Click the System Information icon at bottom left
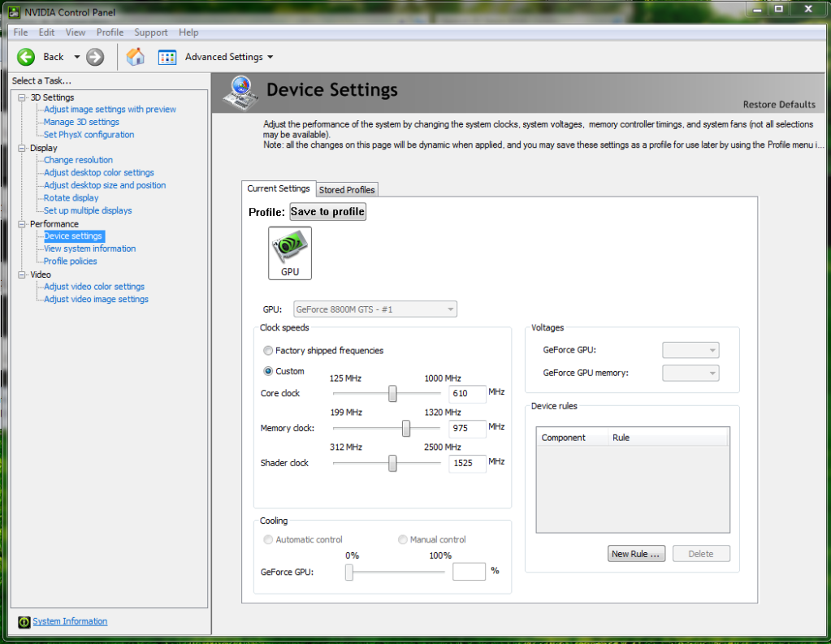Screen dimensions: 831x644 click(x=24, y=622)
